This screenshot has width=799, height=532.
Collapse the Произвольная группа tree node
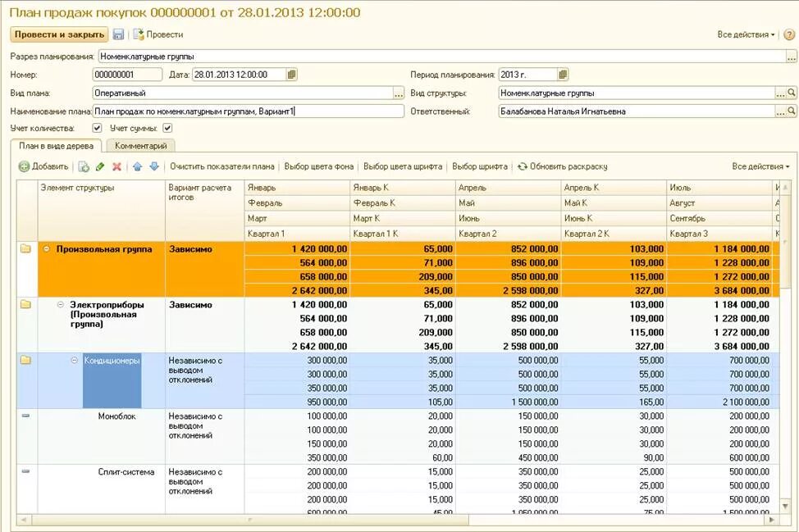pyautogui.click(x=47, y=249)
